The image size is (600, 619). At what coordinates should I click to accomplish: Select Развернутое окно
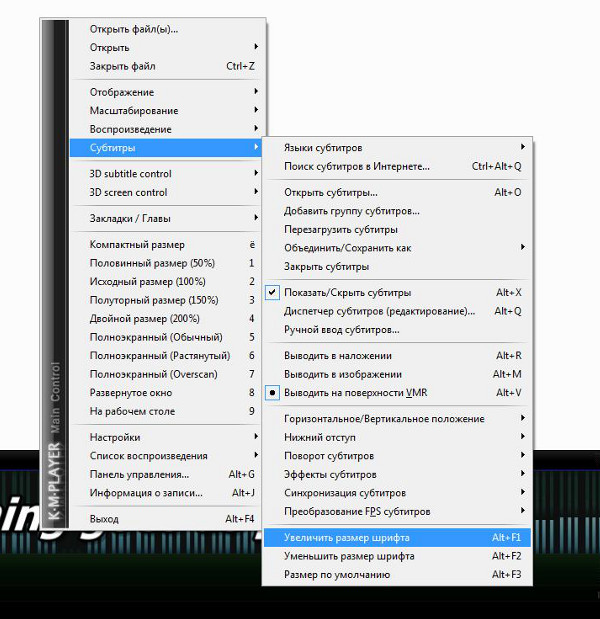point(165,393)
